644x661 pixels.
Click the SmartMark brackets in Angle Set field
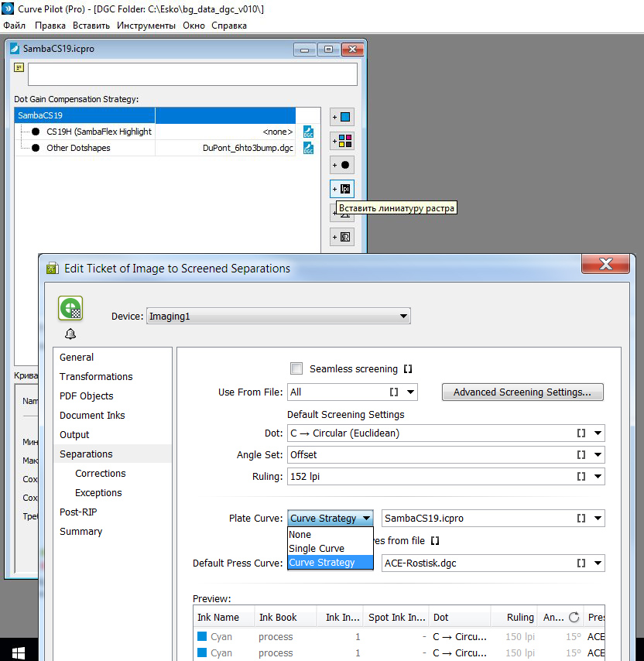[581, 454]
